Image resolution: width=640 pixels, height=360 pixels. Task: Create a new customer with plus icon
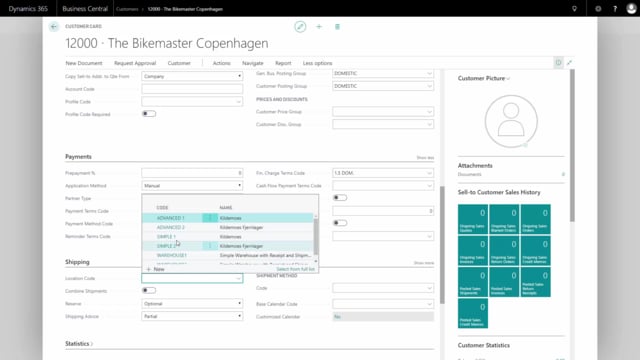[319, 27]
